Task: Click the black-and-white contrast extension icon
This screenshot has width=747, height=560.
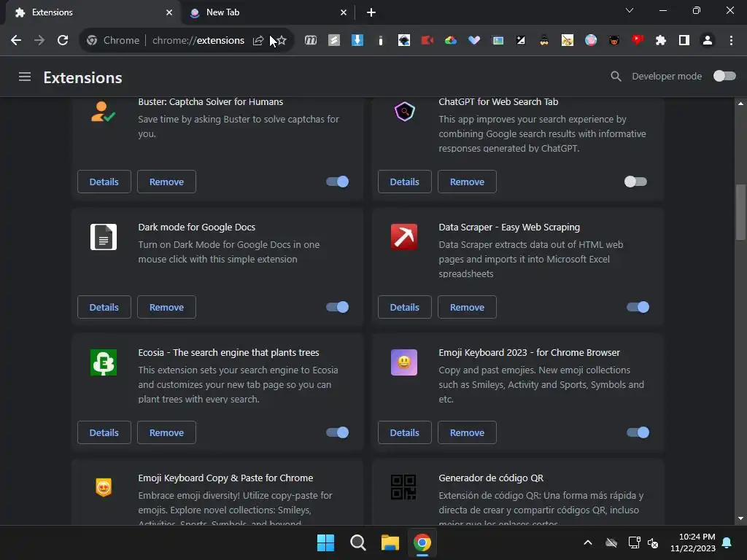Action: pos(521,41)
